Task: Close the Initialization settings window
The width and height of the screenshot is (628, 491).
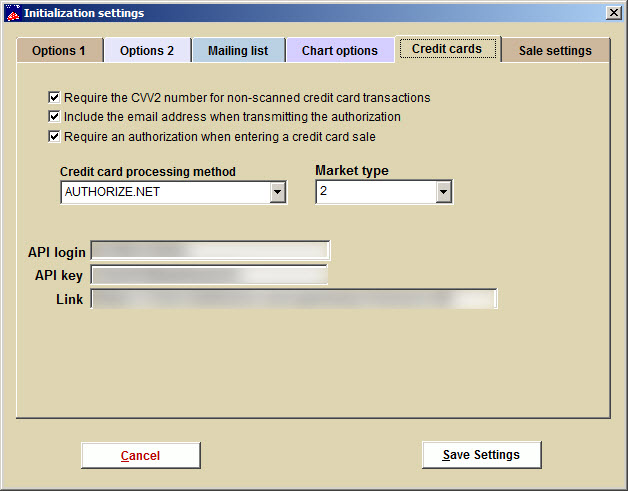Action: [x=613, y=12]
